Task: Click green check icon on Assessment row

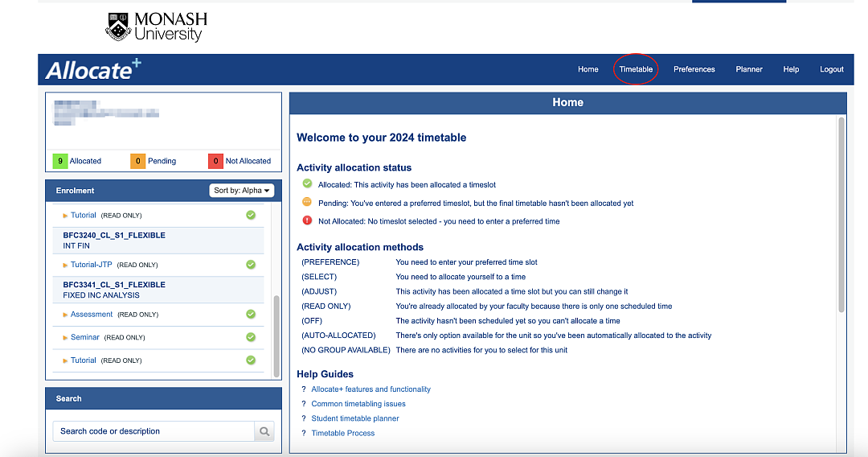Action: click(x=251, y=314)
